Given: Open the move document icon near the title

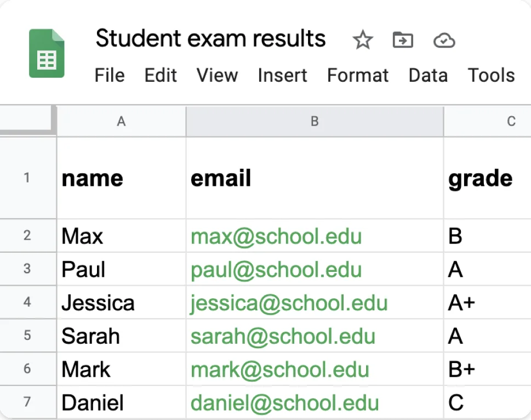Looking at the screenshot, I should pyautogui.click(x=402, y=40).
